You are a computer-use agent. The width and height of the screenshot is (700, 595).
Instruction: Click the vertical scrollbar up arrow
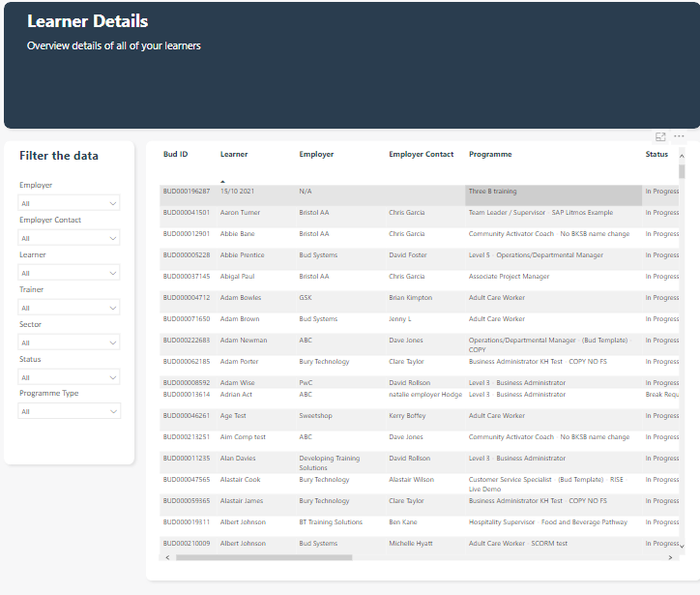682,156
